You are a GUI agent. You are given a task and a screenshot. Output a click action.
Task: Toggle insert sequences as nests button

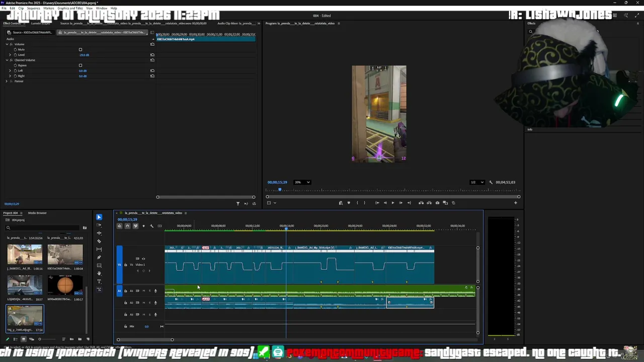point(119,226)
